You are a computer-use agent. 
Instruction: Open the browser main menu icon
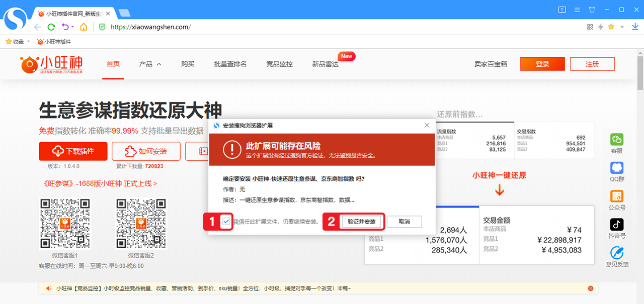tap(577, 10)
